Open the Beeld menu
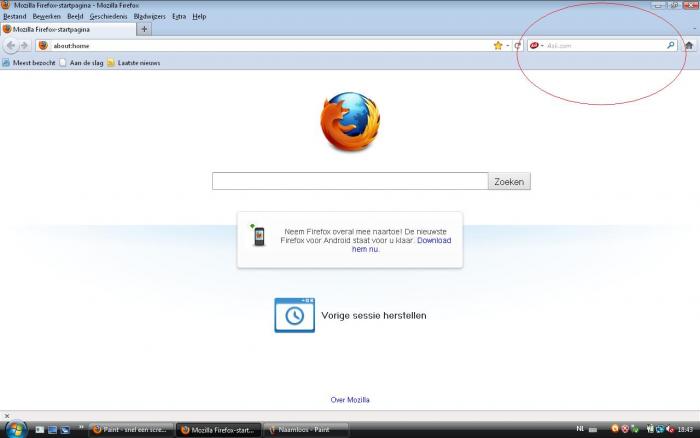The image size is (700, 438). [75, 17]
